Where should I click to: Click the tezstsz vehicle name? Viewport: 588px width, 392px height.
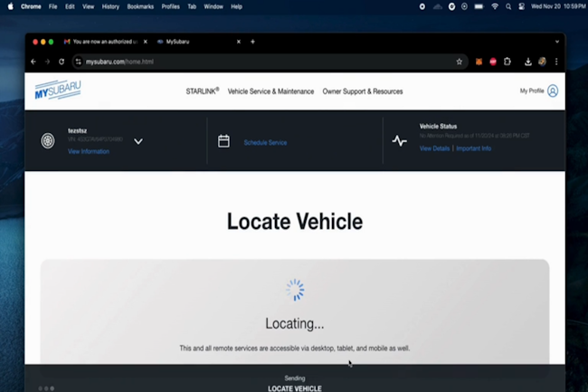pos(77,131)
